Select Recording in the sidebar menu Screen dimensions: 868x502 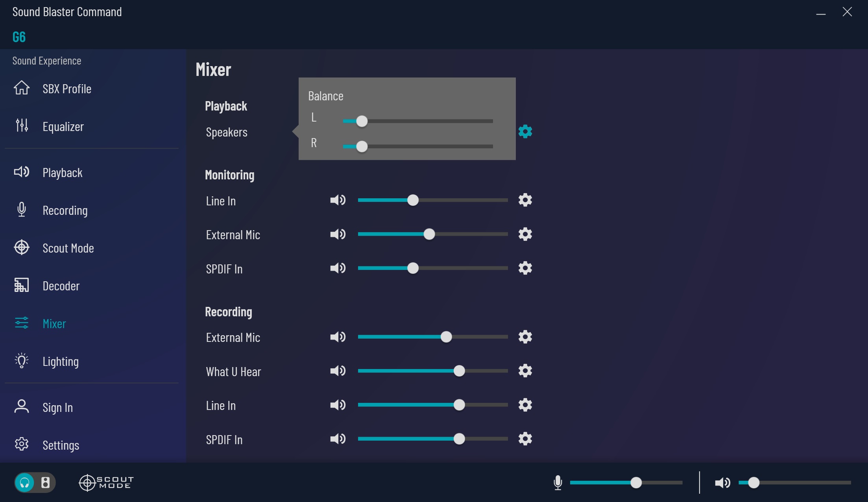[x=65, y=210]
